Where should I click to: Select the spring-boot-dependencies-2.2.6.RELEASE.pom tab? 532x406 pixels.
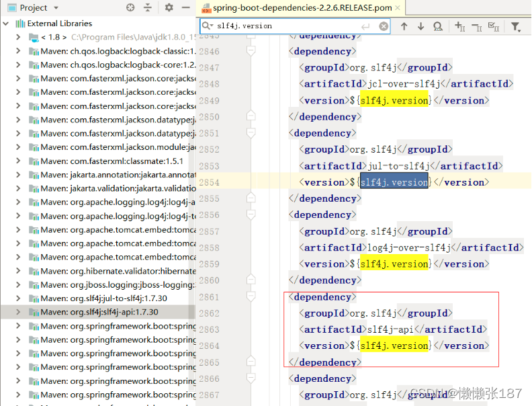point(302,8)
